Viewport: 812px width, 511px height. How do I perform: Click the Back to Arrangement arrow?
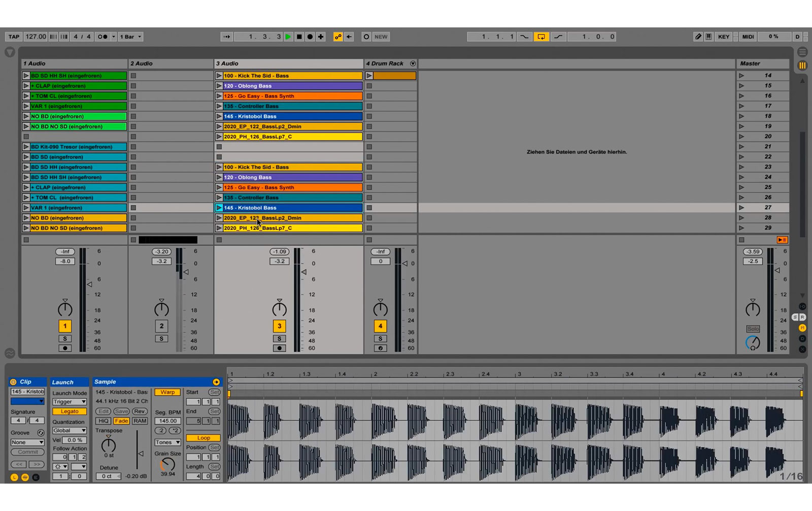pos(349,37)
